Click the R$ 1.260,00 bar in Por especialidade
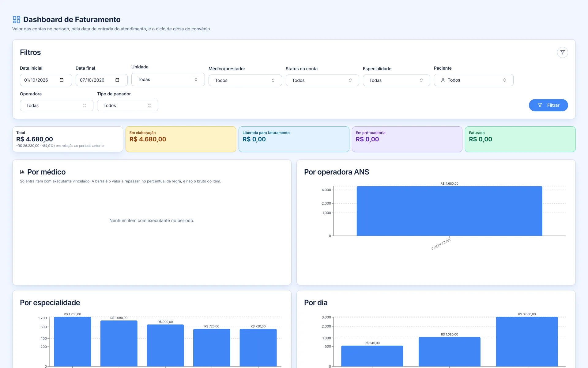This screenshot has width=588, height=368. coord(73,342)
